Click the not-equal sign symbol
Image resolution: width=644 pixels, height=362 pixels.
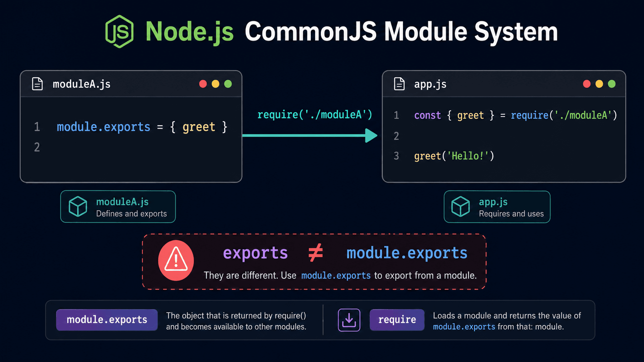[x=315, y=253]
